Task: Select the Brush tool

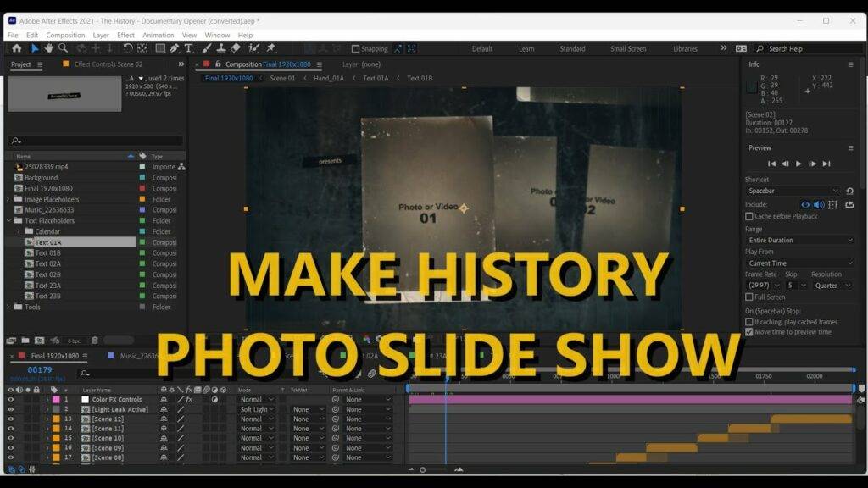Action: coord(205,48)
